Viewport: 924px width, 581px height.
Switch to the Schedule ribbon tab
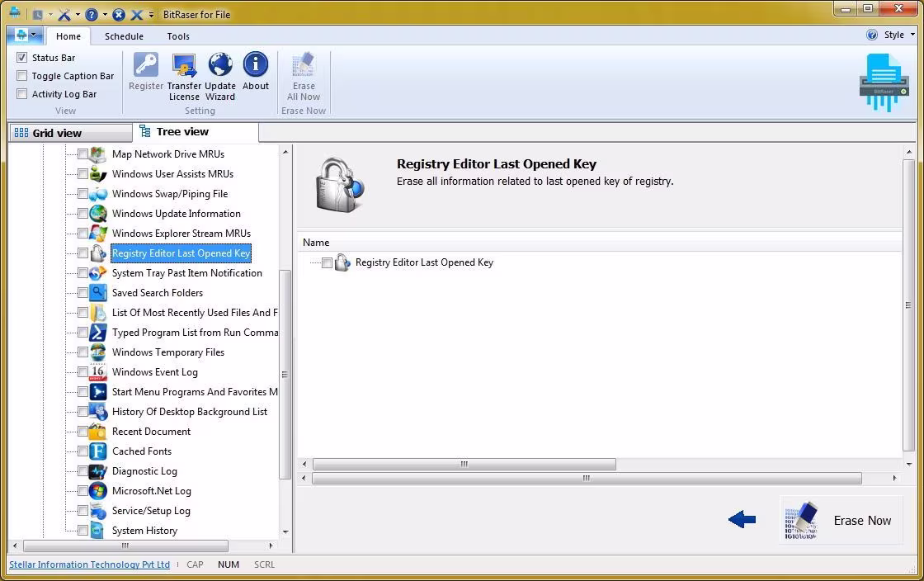click(x=124, y=36)
